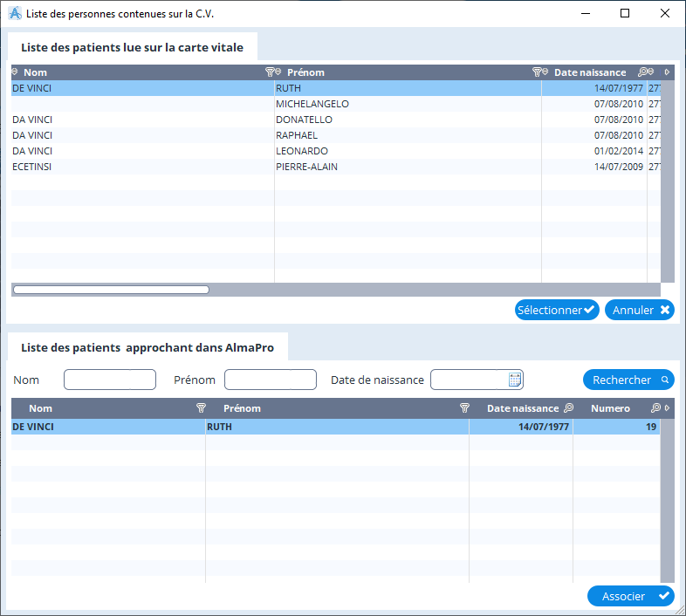The width and height of the screenshot is (686, 616).
Task: Click the filter icon in lower Prénom column
Action: coord(465,408)
